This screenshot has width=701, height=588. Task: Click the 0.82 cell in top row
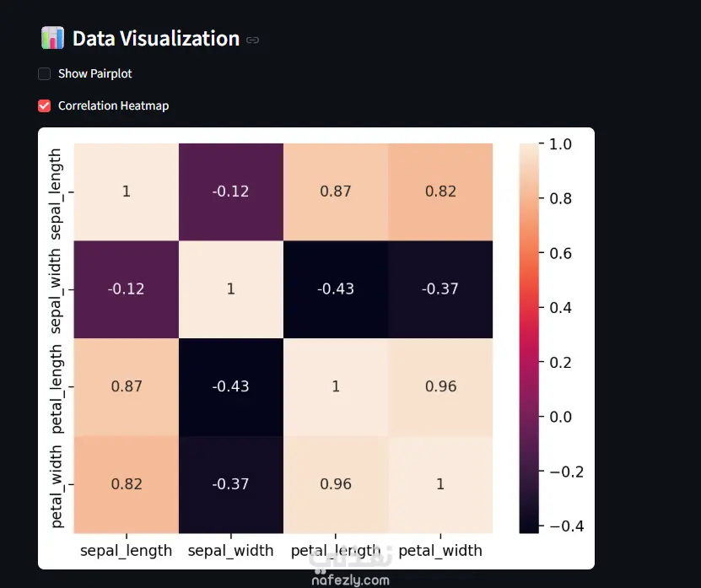[440, 192]
